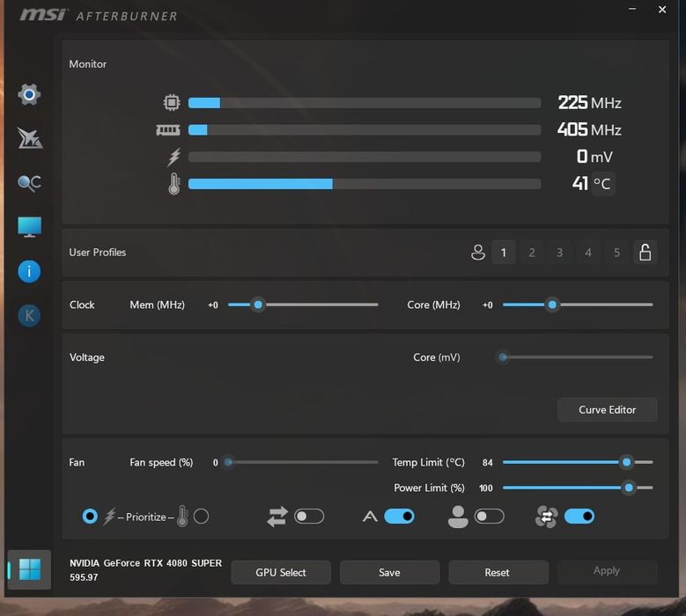
Task: Click the auto fan A icon
Action: (x=370, y=517)
